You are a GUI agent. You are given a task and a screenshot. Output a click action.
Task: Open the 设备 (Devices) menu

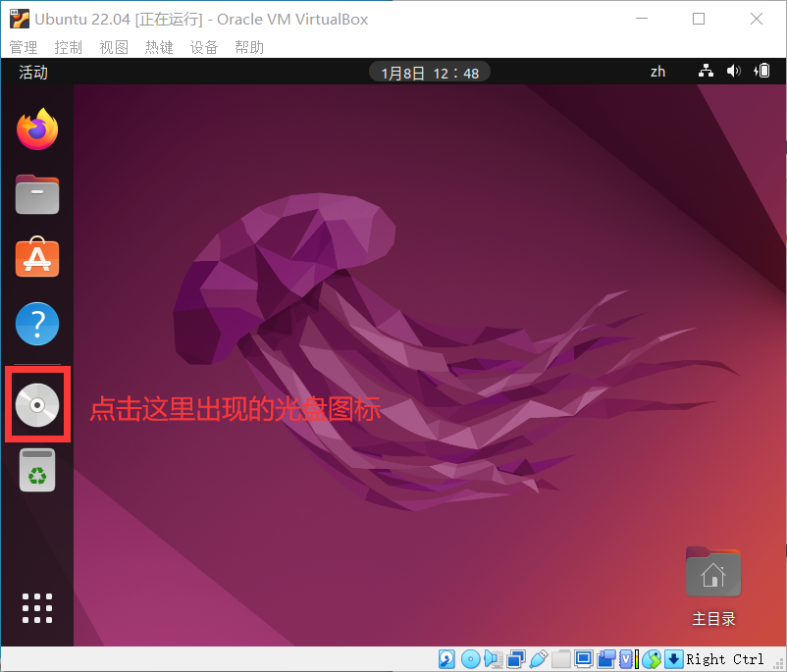point(204,46)
